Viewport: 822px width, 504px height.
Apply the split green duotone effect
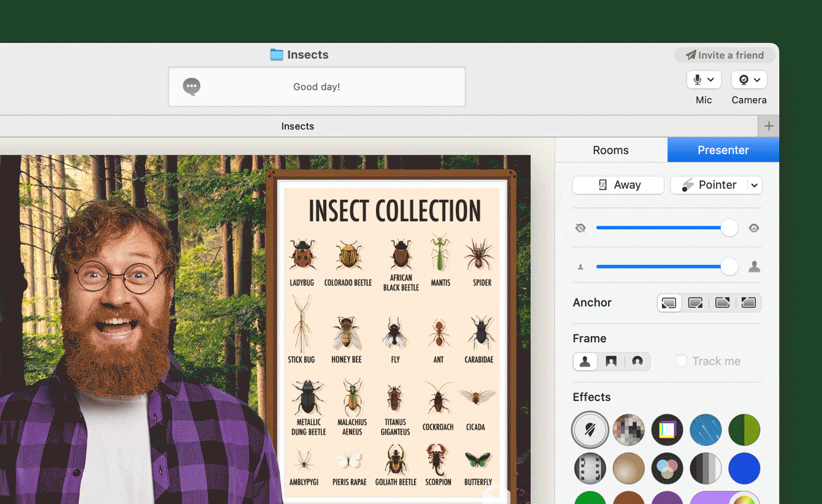pos(744,430)
